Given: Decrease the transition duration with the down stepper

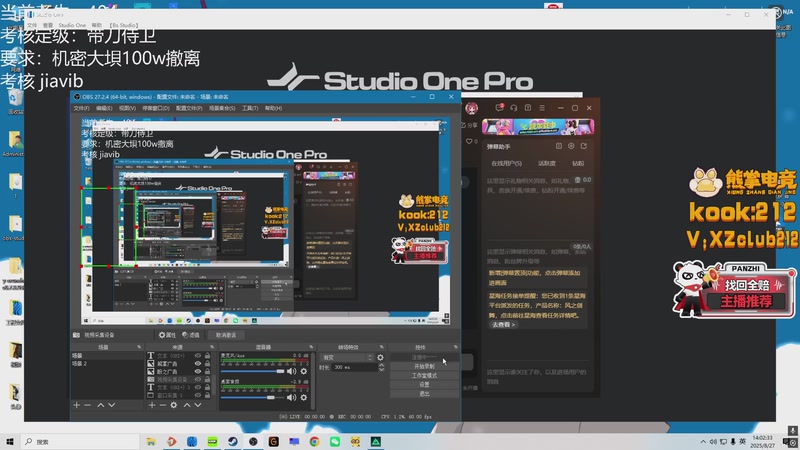Looking at the screenshot, I should click(x=382, y=369).
